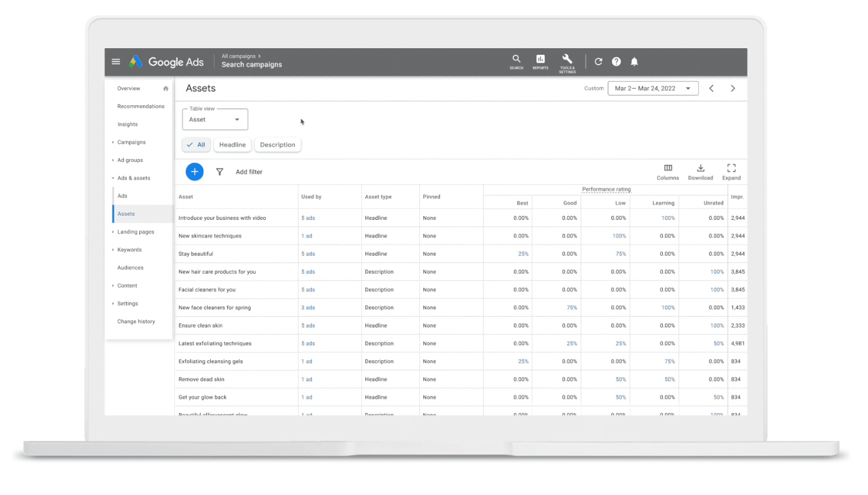Click the refresh icon
This screenshot has width=868, height=495.
598,62
